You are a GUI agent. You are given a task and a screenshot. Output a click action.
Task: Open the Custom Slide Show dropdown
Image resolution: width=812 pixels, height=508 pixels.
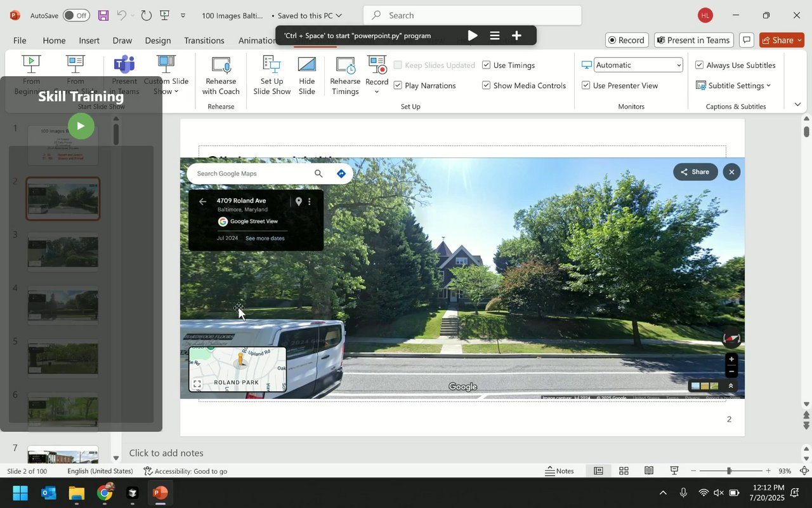click(x=166, y=76)
